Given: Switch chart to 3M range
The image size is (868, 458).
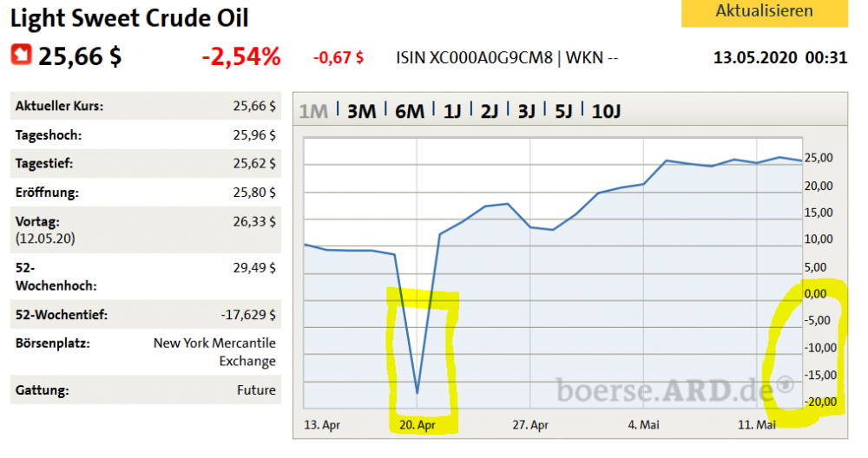Looking at the screenshot, I should (x=361, y=111).
